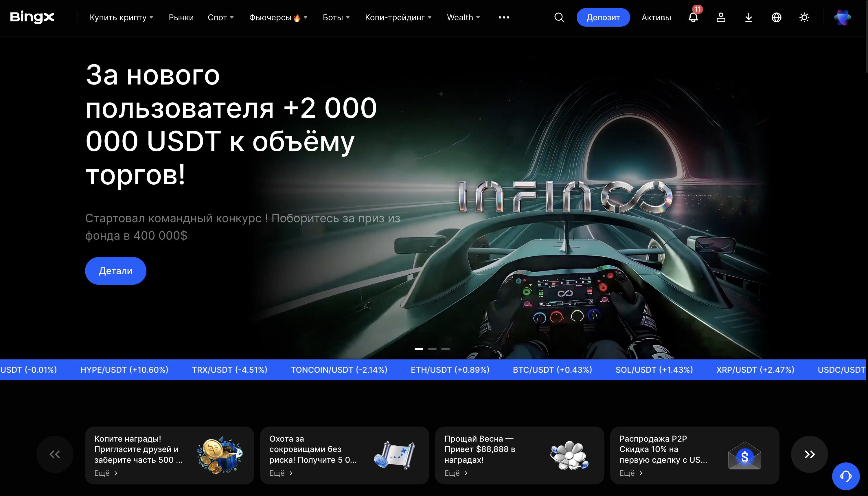The image size is (868, 496).
Task: Click Ещё on Распродажа P2P card
Action: pyautogui.click(x=631, y=473)
